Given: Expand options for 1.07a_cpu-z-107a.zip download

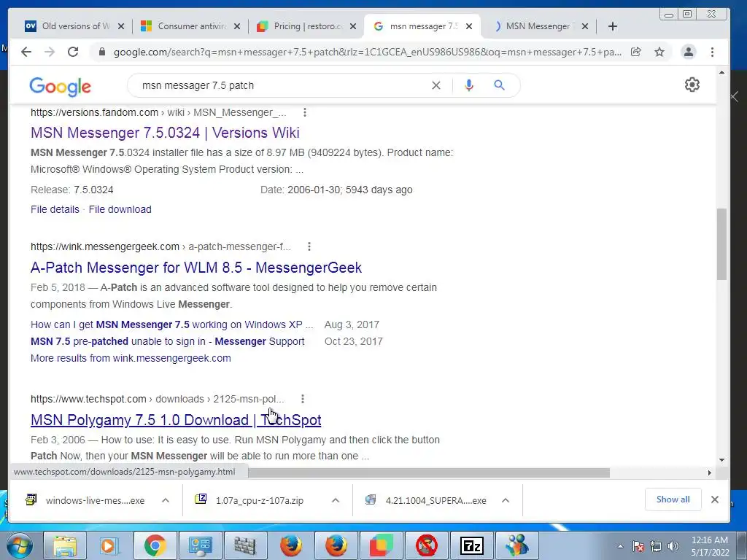Looking at the screenshot, I should [336, 500].
